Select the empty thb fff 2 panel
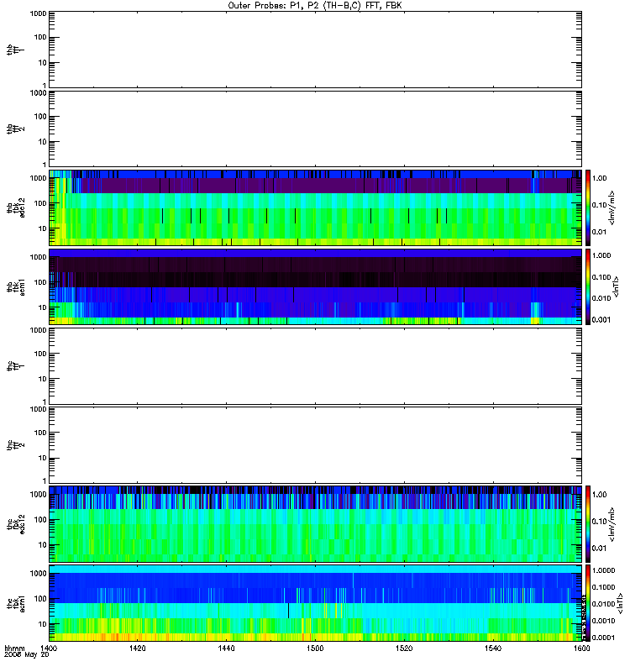 (x=315, y=129)
